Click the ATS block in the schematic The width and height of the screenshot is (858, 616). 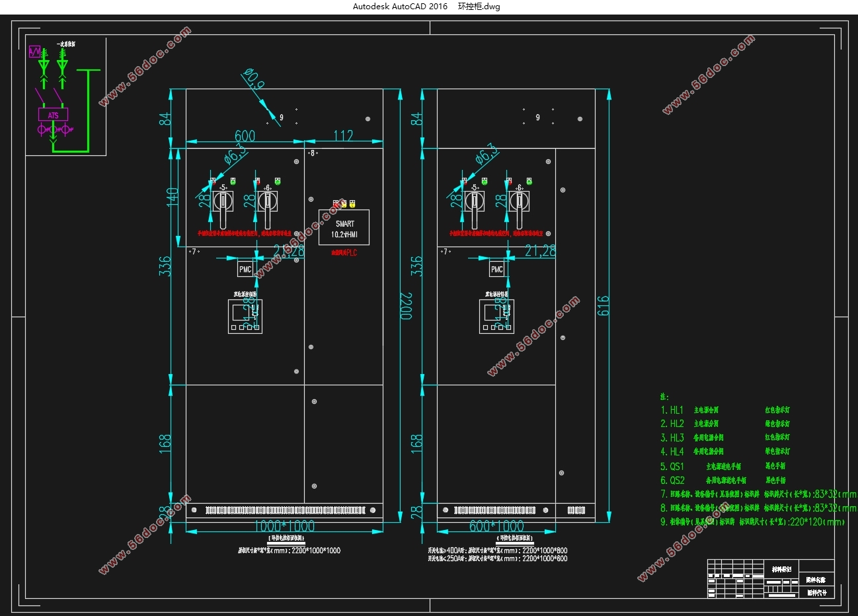(x=53, y=115)
